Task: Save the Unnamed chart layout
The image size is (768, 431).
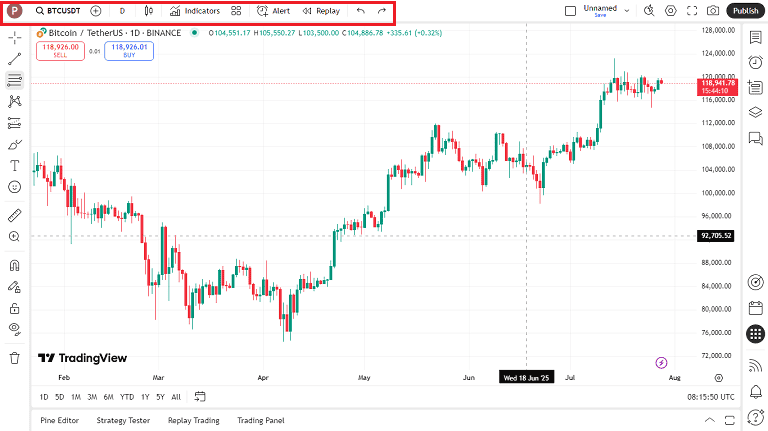Action: [600, 15]
